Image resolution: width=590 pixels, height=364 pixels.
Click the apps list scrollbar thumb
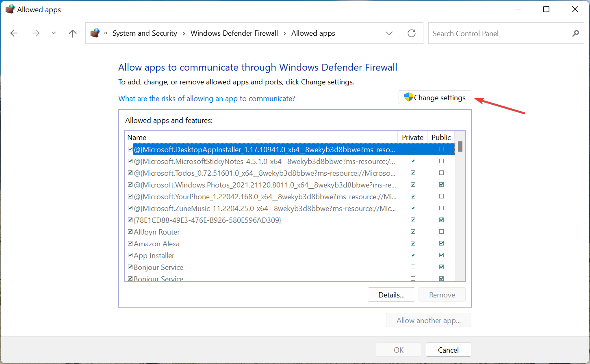click(460, 146)
